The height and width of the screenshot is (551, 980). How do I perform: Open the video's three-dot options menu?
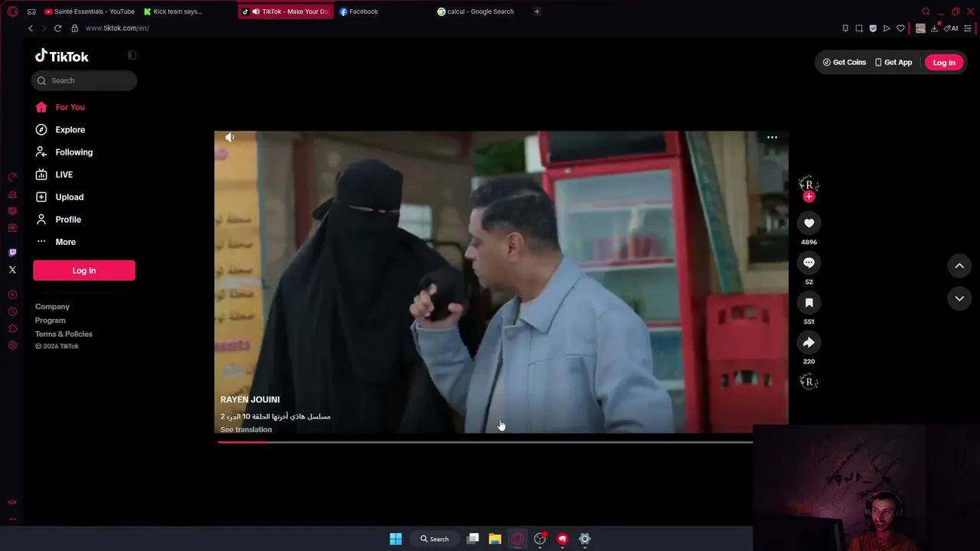772,138
